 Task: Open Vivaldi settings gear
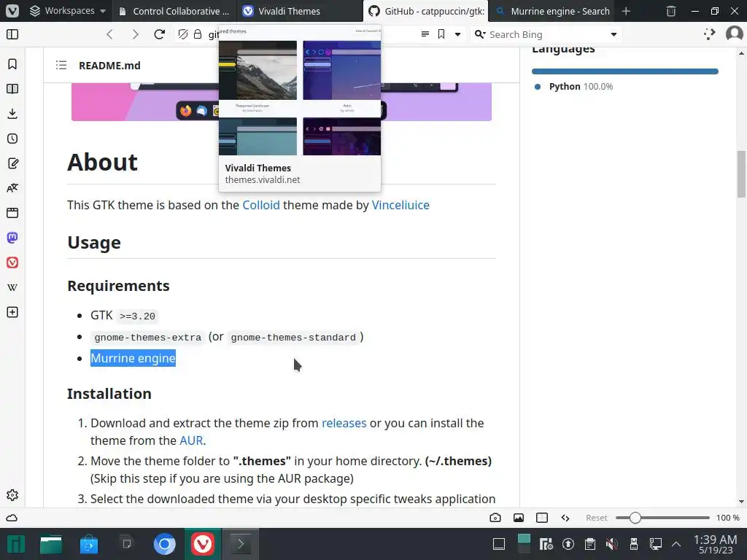pos(12,495)
